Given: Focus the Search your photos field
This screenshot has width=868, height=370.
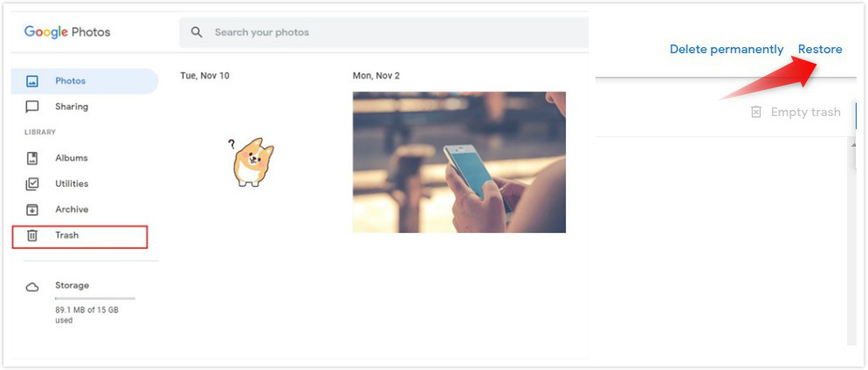Looking at the screenshot, I should coord(383,32).
